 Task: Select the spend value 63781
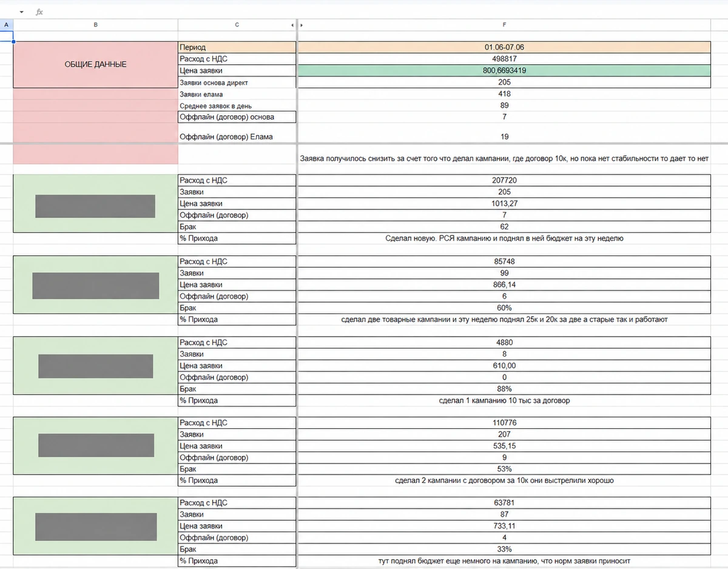504,503
